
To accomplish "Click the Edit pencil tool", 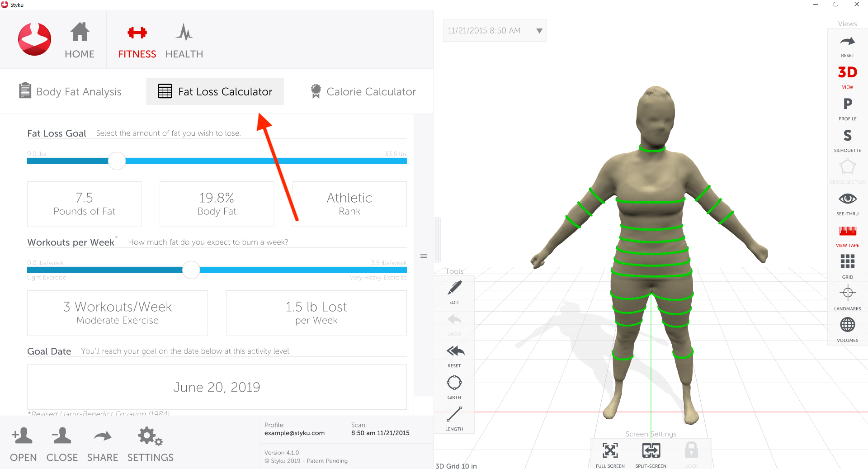I will coord(454,292).
